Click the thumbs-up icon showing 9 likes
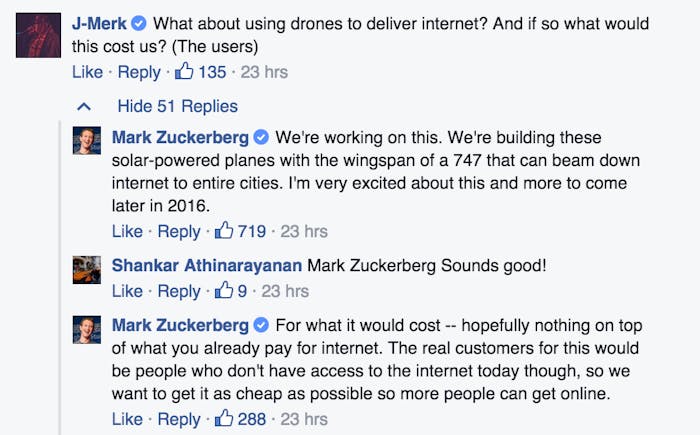 (x=224, y=290)
